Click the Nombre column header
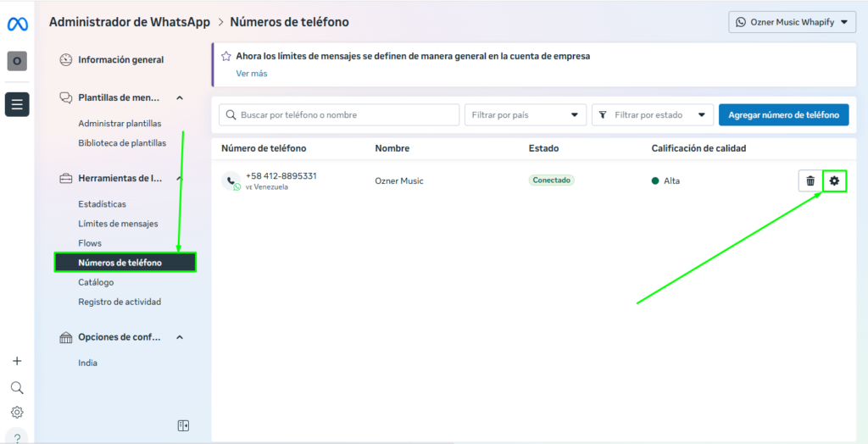 tap(392, 148)
